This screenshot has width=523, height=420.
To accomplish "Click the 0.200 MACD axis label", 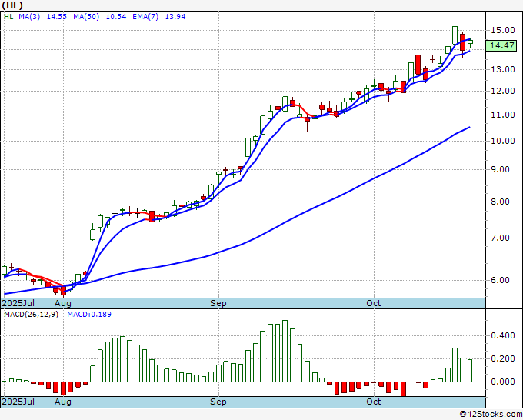I will 503,359.
